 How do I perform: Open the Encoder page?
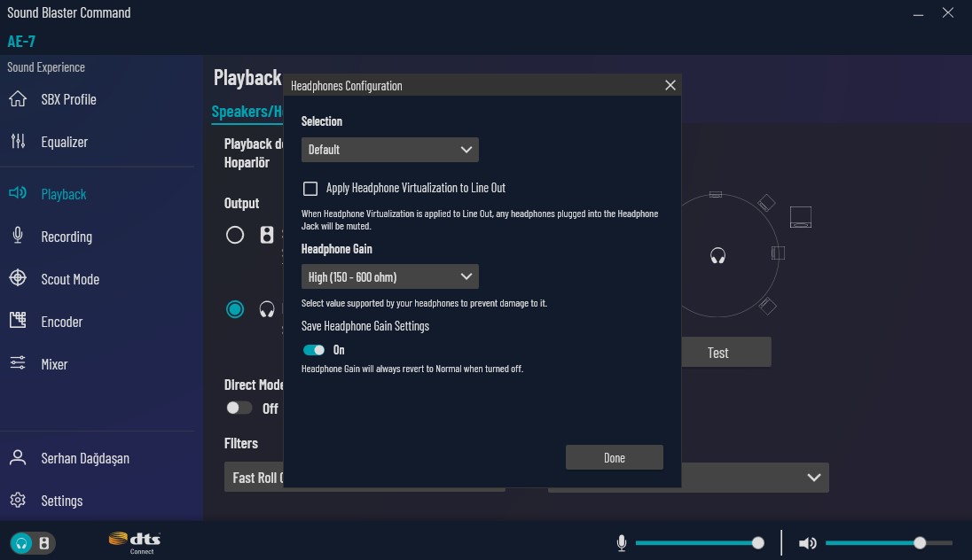(x=61, y=322)
